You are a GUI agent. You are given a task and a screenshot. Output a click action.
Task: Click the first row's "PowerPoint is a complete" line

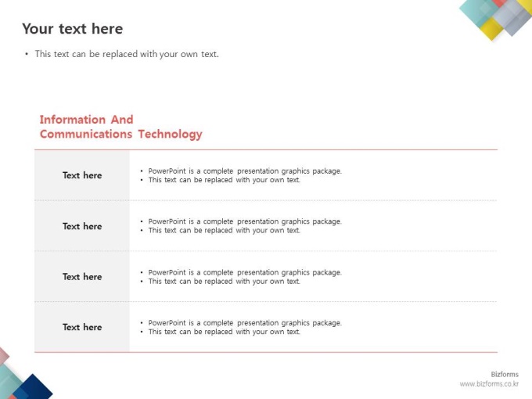tap(244, 171)
